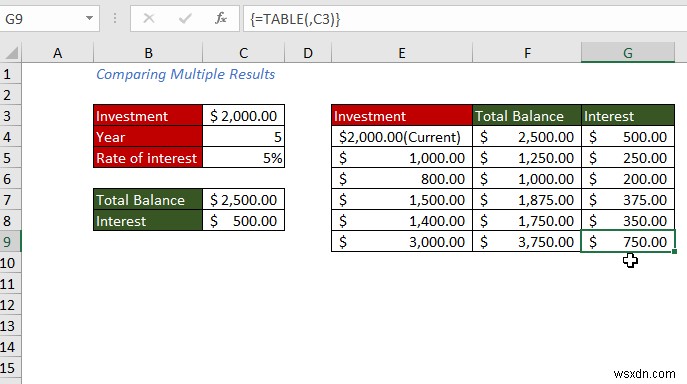This screenshot has width=687, height=384.
Task: Select column B header
Action: (x=148, y=53)
